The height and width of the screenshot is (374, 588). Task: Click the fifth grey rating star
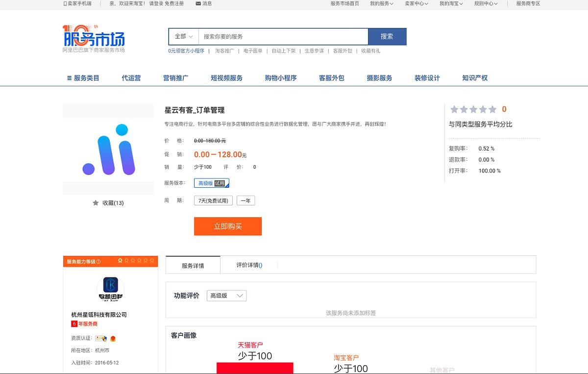pos(492,109)
